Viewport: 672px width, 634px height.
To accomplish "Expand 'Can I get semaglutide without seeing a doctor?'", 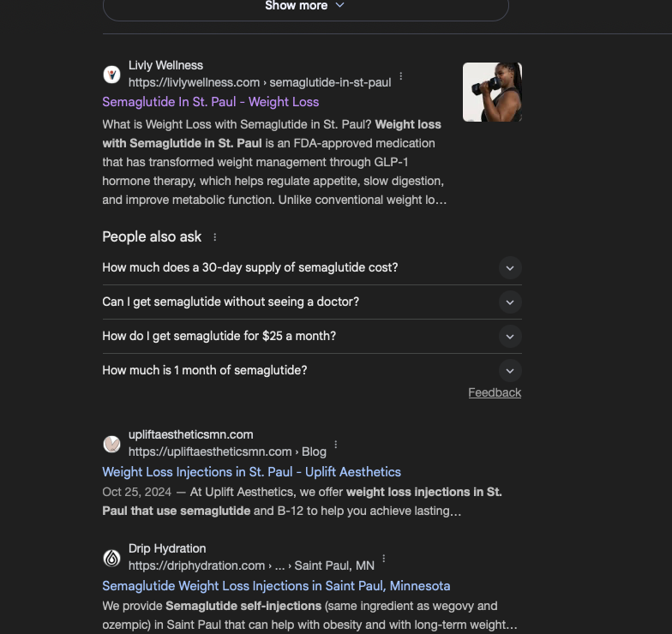I will 509,302.
